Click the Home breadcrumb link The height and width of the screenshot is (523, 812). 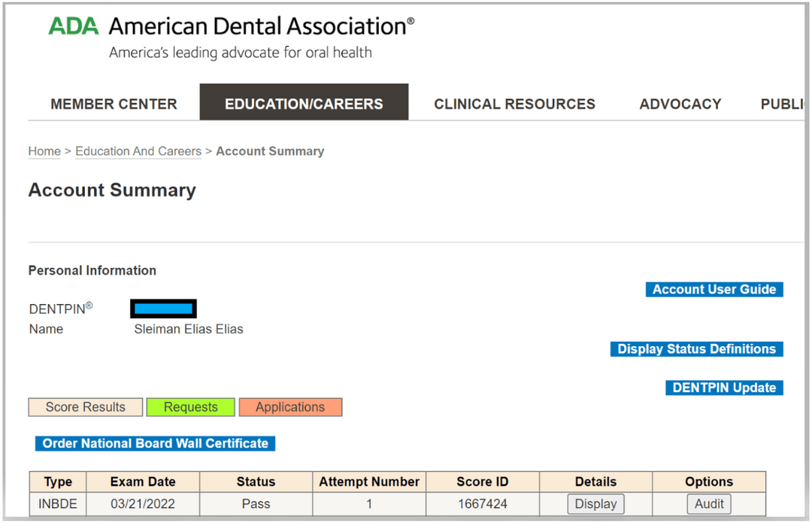pyautogui.click(x=44, y=151)
